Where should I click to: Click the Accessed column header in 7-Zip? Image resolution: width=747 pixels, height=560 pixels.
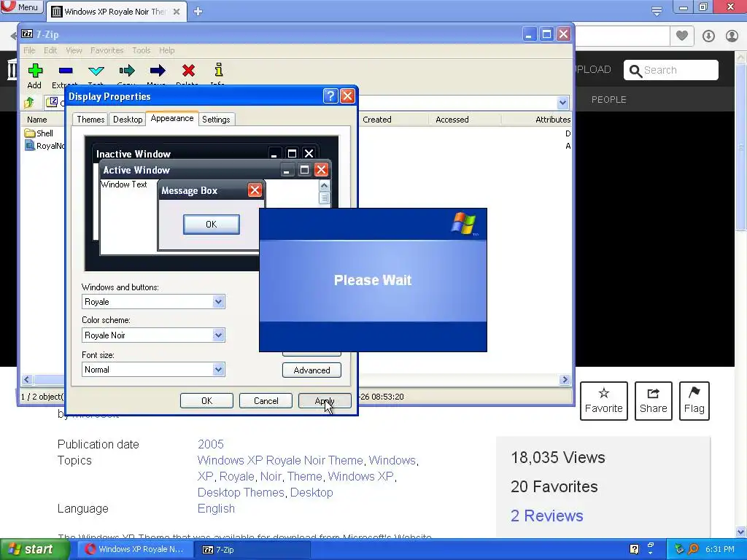point(465,120)
